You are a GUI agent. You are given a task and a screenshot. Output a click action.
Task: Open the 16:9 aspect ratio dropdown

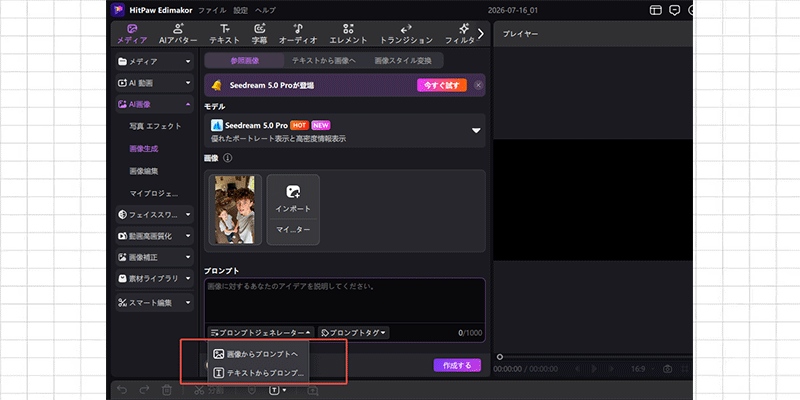(641, 369)
